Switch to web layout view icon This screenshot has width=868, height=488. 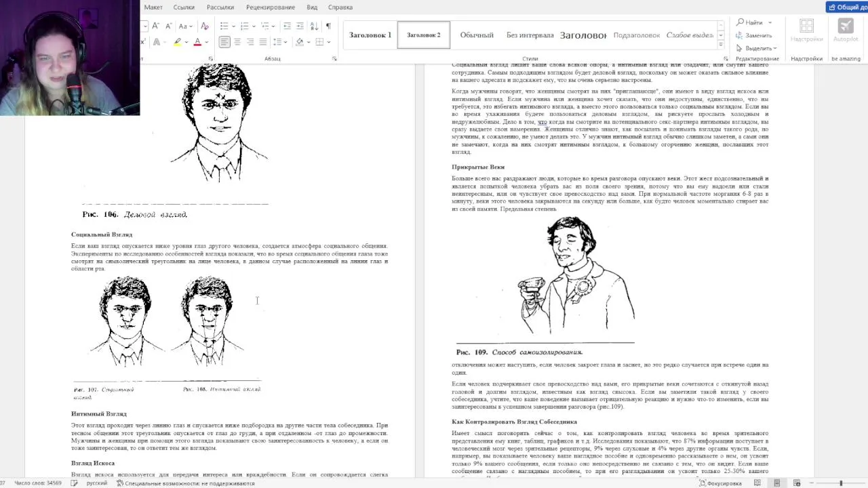click(797, 483)
